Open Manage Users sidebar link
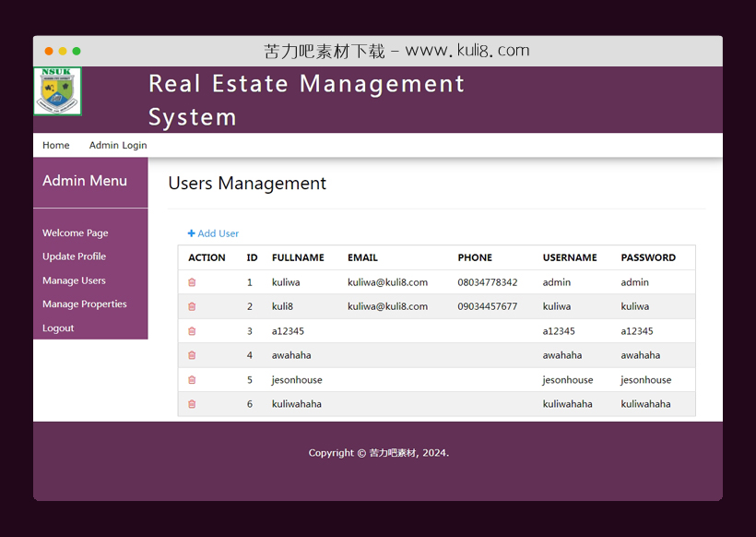756x537 pixels. tap(74, 280)
